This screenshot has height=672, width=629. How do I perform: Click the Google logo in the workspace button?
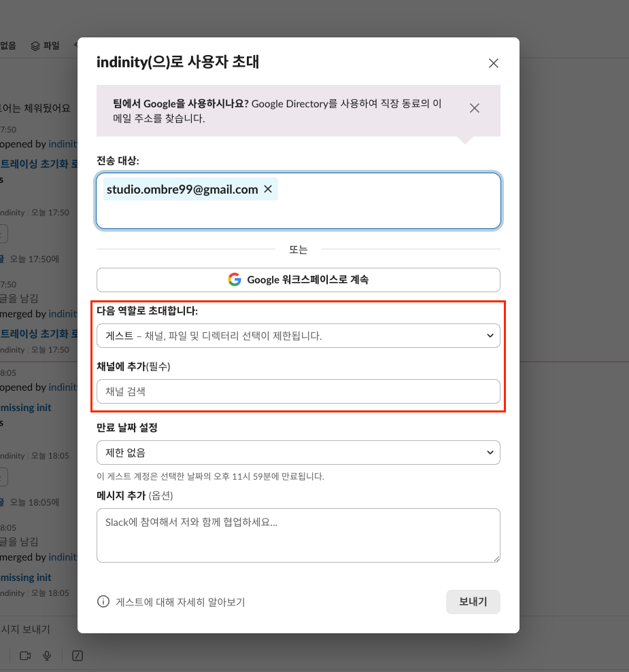tap(235, 279)
